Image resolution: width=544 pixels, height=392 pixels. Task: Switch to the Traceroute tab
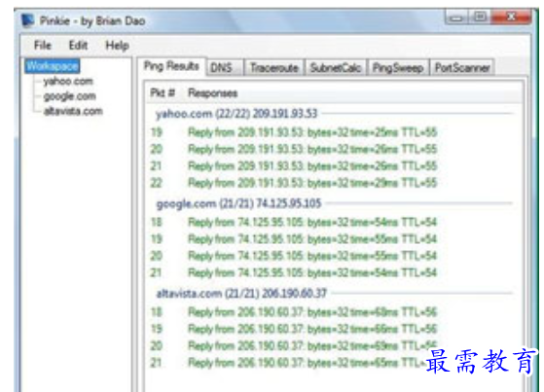point(274,68)
